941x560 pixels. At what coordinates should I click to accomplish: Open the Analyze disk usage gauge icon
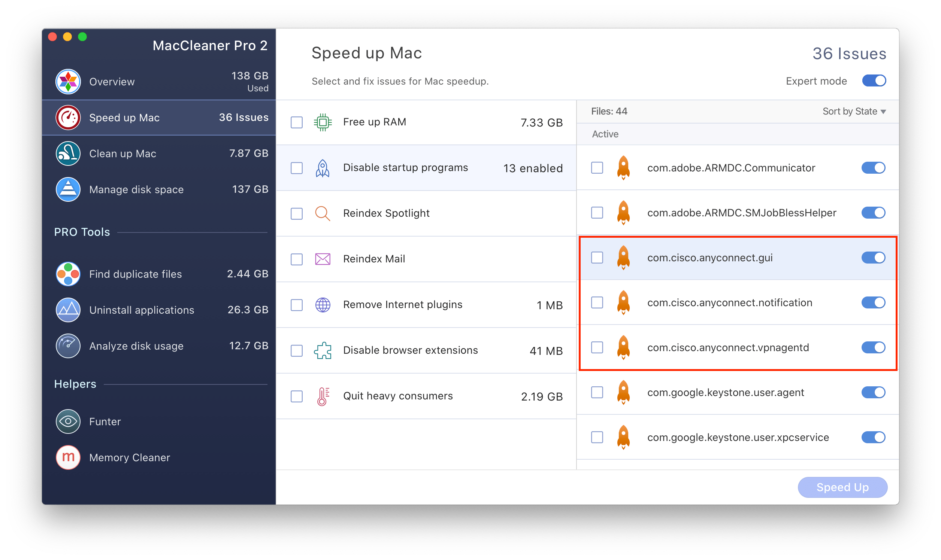68,346
